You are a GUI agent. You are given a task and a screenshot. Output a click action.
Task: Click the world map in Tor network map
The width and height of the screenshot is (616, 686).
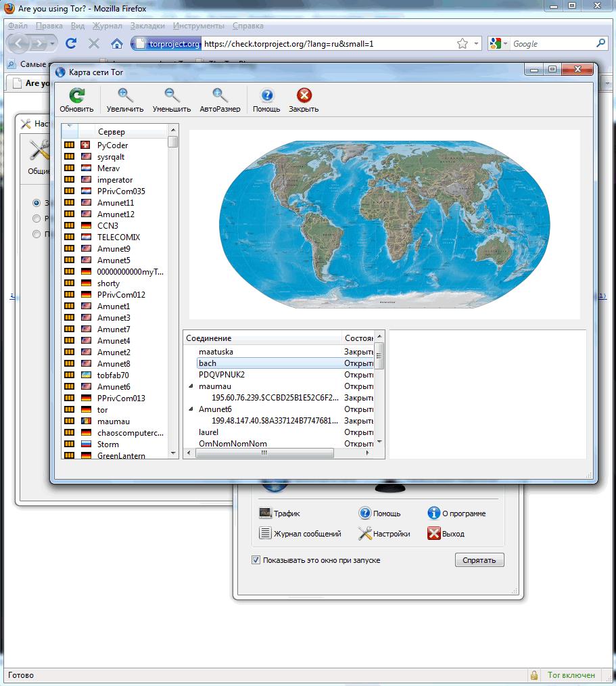click(x=384, y=224)
